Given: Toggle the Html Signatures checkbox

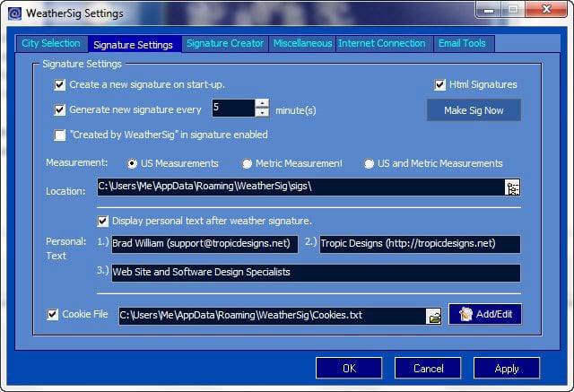Looking at the screenshot, I should 440,85.
